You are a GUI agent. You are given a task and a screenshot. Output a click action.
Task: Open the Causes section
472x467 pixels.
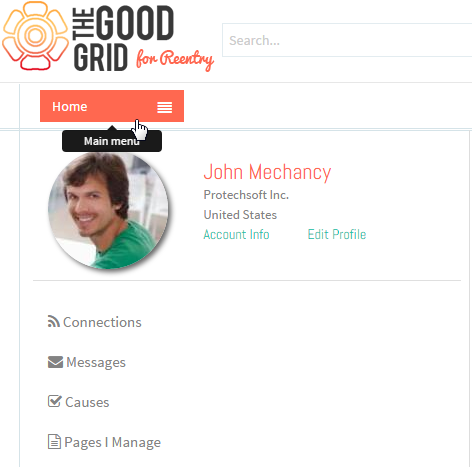tap(87, 402)
